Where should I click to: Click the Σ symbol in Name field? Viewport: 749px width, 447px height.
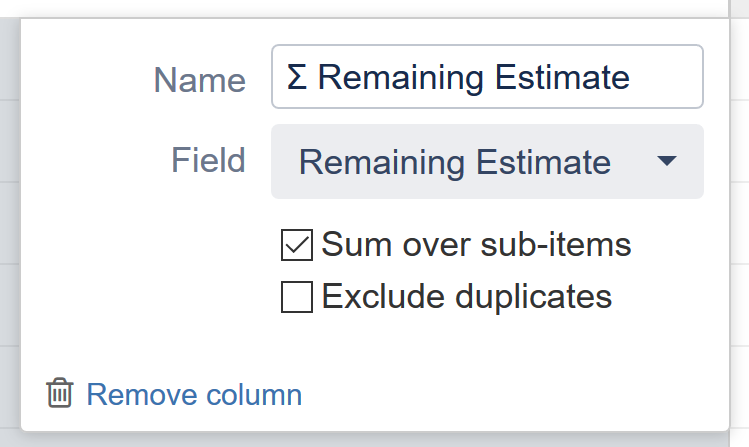(296, 77)
